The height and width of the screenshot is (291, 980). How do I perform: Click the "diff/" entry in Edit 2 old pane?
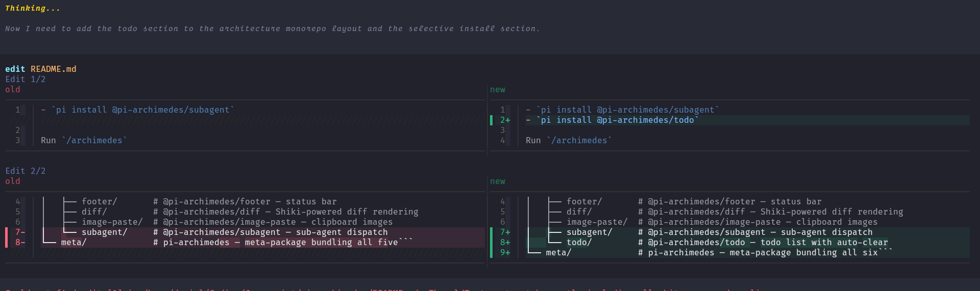coord(94,211)
